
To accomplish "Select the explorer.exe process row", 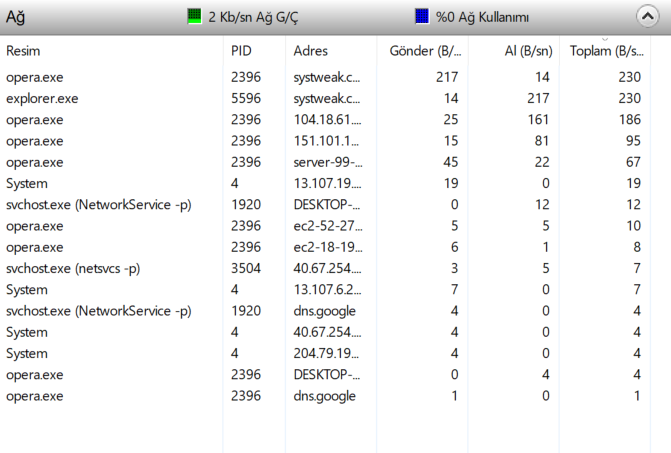I will click(42, 98).
